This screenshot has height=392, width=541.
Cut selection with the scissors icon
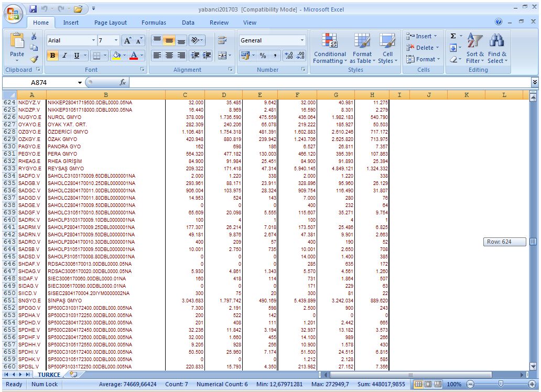coord(34,37)
